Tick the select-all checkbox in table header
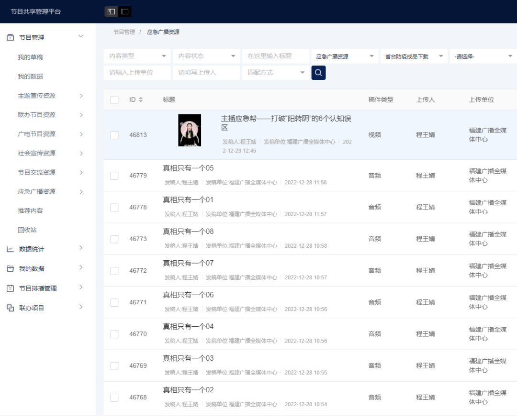 point(114,100)
